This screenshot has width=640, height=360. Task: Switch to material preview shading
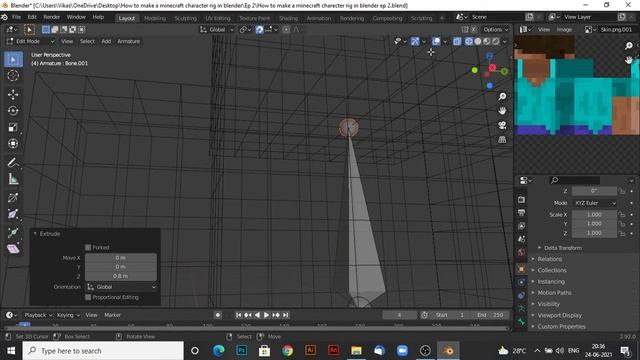[487, 41]
